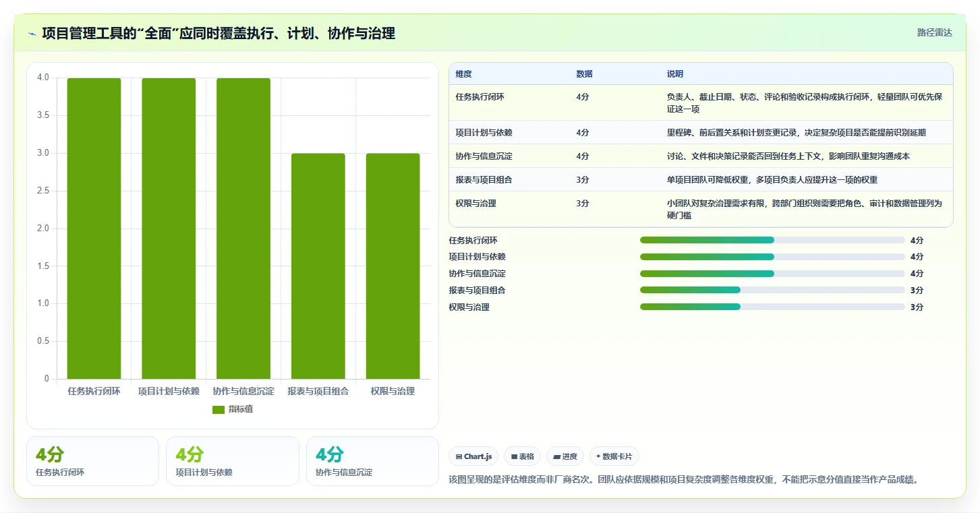Click the 路径雷达 label in header

(x=935, y=32)
